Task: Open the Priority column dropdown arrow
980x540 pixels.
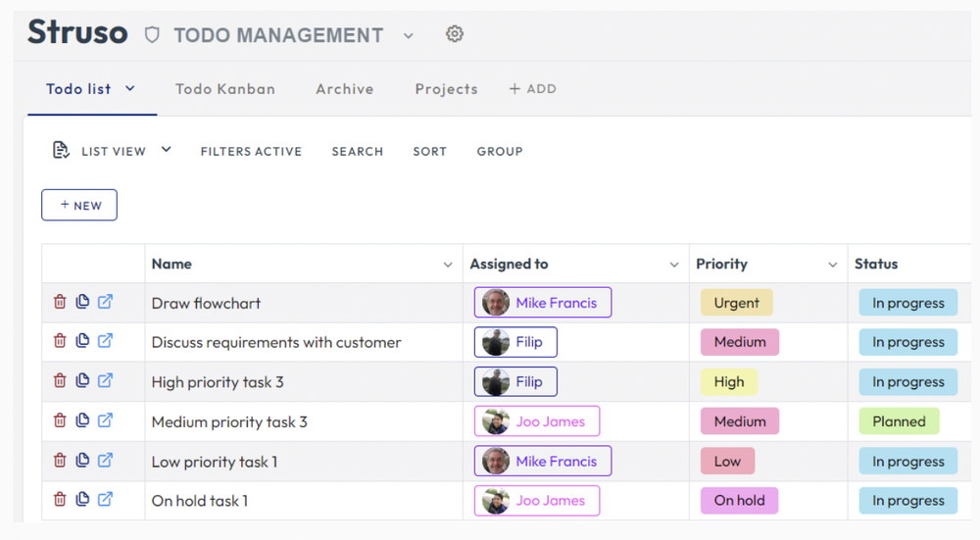Action: pos(832,265)
